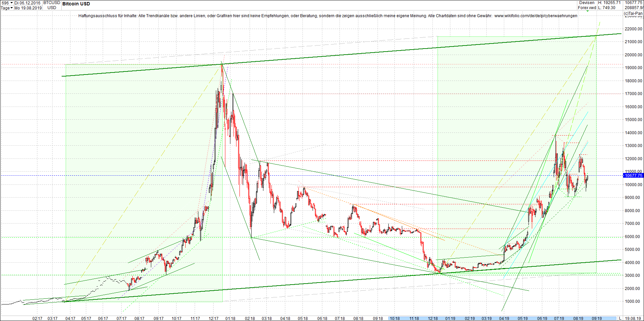The width and height of the screenshot is (644, 321).
Task: Click the start date "Di 06.12.2016"
Action: (x=27, y=3)
